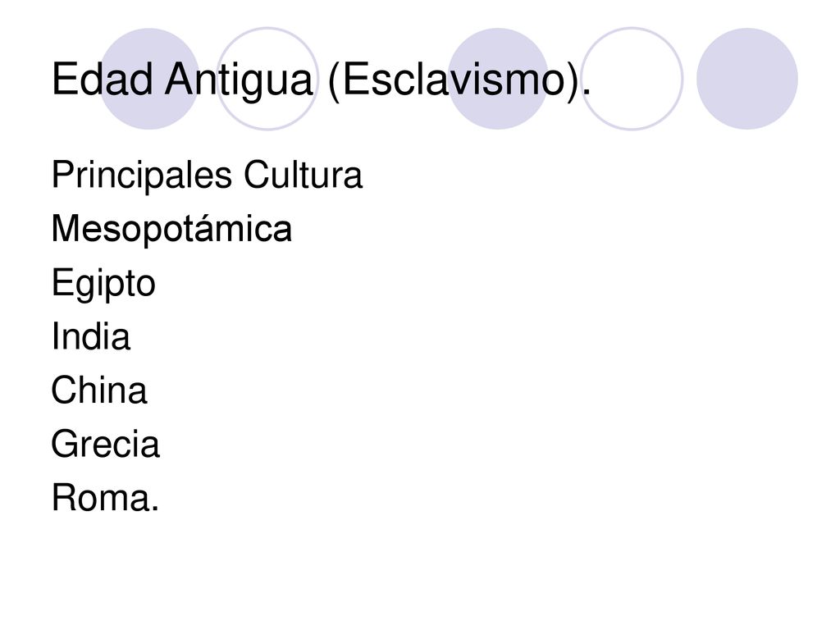Select the 'China' list entry
This screenshot has height=630, width=840.
point(98,390)
